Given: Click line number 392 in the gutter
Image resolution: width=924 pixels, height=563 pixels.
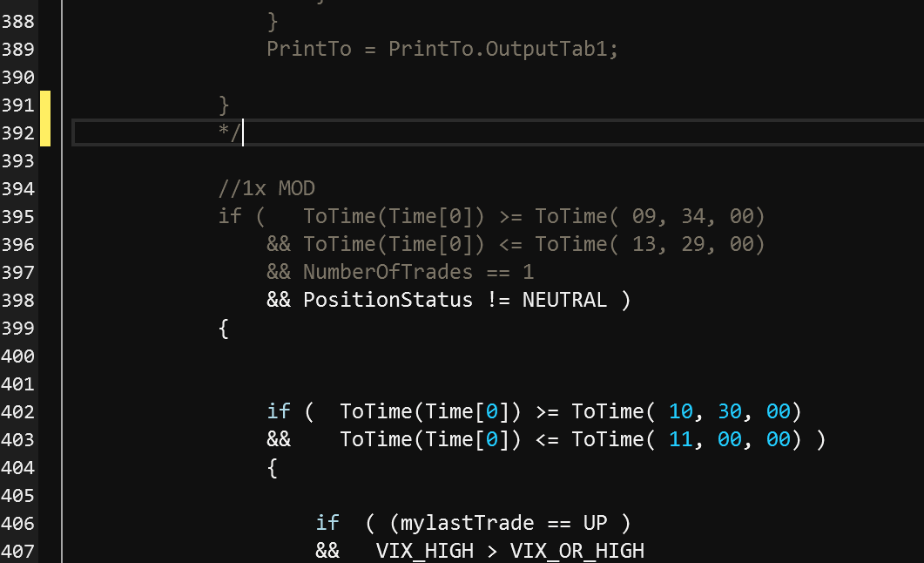Looking at the screenshot, I should pos(17,133).
